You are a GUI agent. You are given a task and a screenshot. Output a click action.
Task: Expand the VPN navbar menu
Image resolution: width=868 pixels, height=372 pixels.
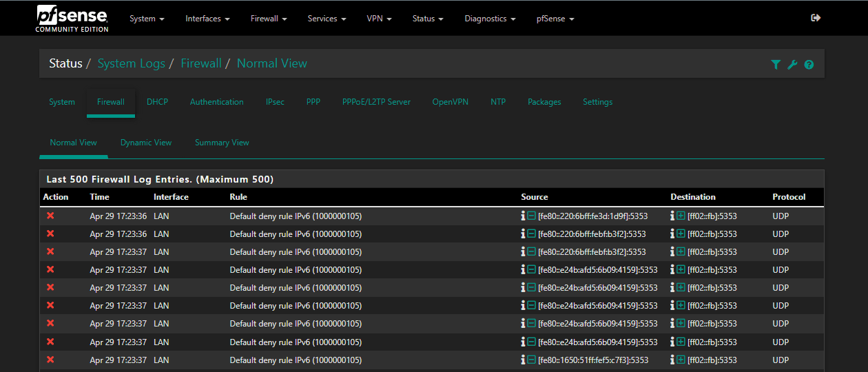tap(379, 19)
